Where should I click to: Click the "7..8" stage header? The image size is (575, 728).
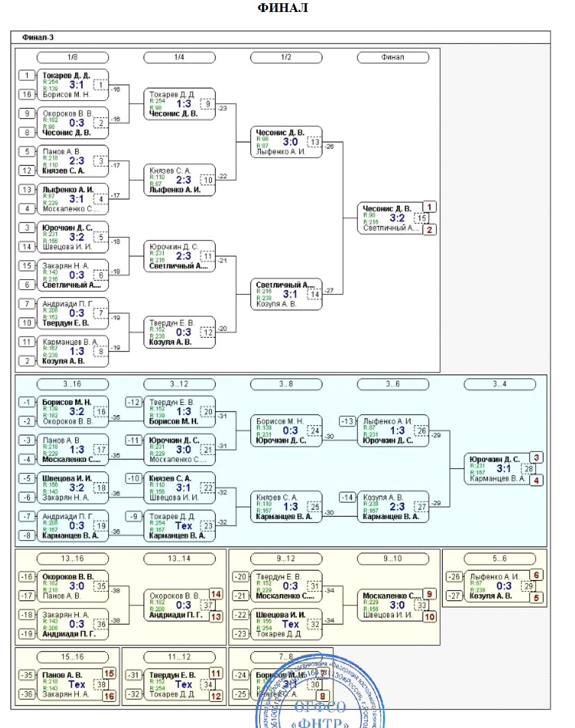286,657
